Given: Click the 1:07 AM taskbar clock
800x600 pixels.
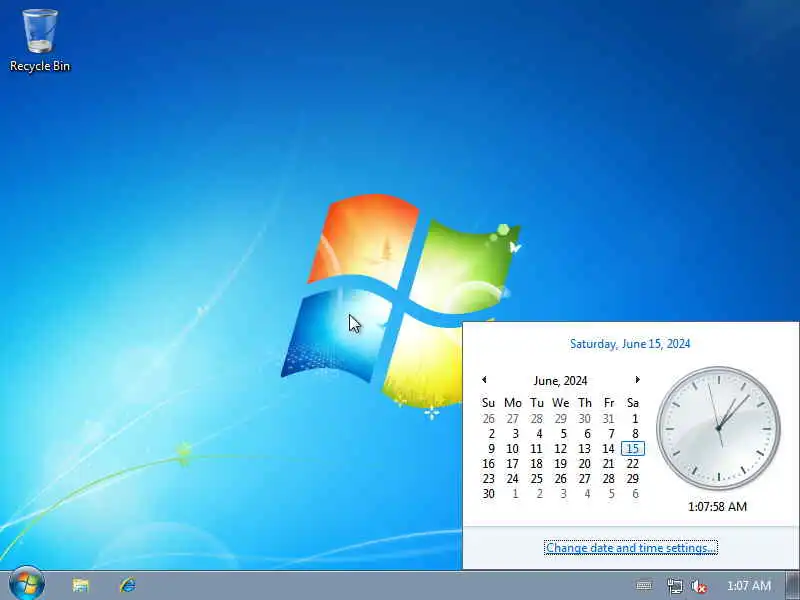Looking at the screenshot, I should [748, 585].
